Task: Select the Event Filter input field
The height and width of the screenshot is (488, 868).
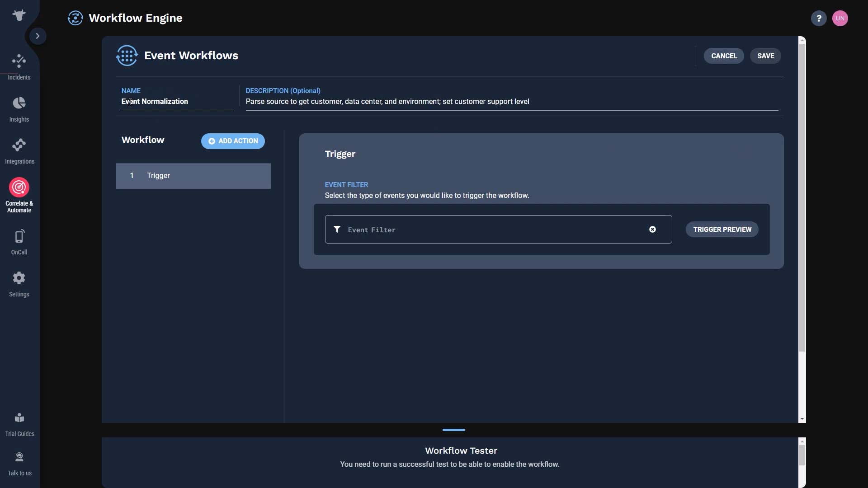Action: [x=498, y=229]
